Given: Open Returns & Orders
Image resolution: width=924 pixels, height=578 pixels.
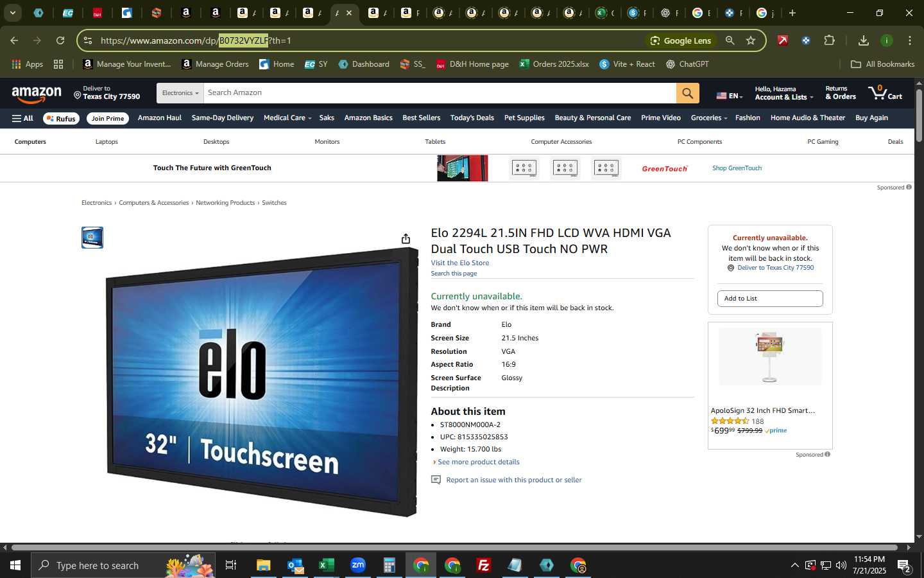Looking at the screenshot, I should point(841,93).
